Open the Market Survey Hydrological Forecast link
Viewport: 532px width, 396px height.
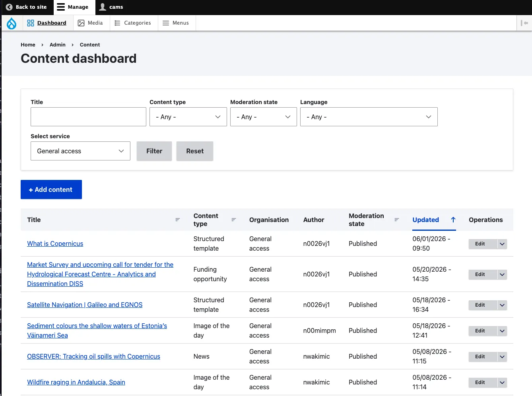point(100,274)
